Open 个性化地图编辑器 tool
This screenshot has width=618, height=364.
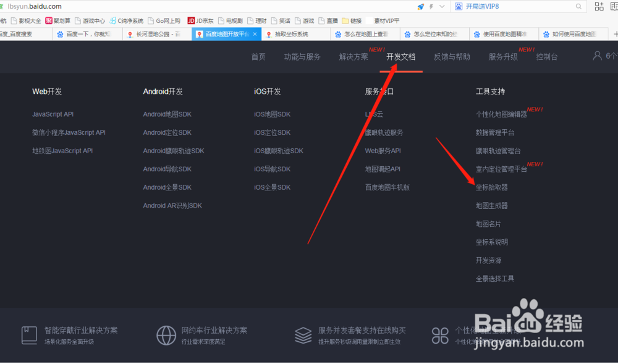(x=501, y=114)
